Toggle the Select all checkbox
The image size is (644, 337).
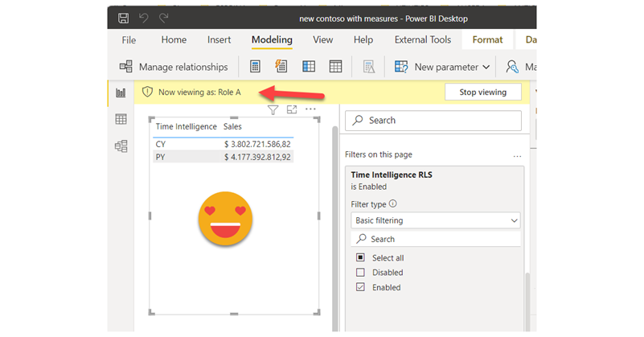click(359, 258)
